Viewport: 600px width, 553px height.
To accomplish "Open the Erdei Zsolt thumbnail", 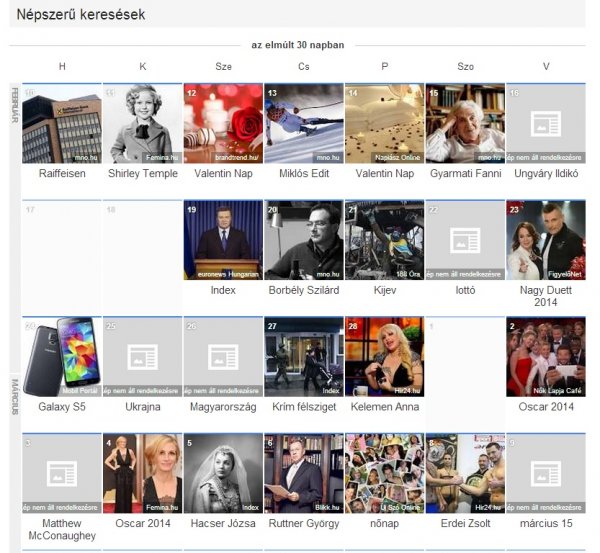I will (x=465, y=473).
